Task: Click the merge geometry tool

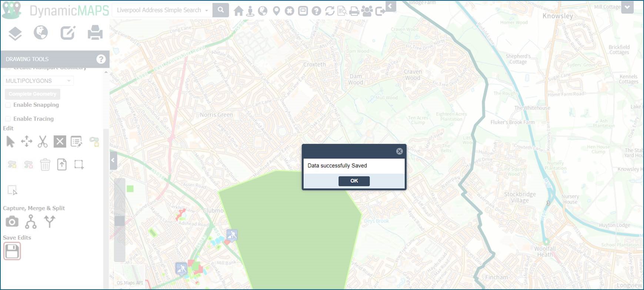Action: [31, 222]
